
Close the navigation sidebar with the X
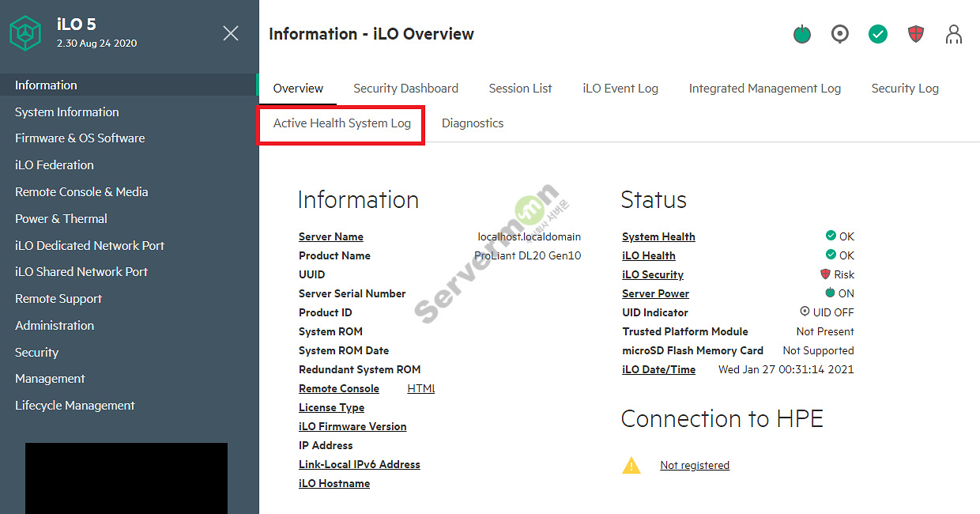click(231, 33)
